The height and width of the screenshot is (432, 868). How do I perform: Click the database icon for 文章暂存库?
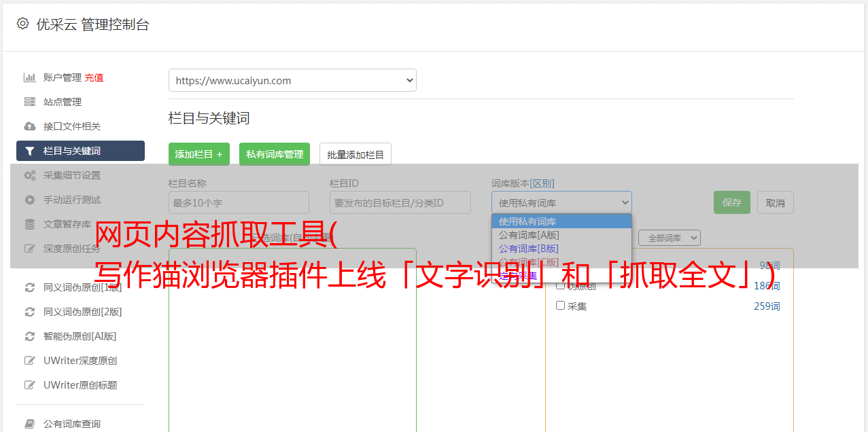(30, 224)
